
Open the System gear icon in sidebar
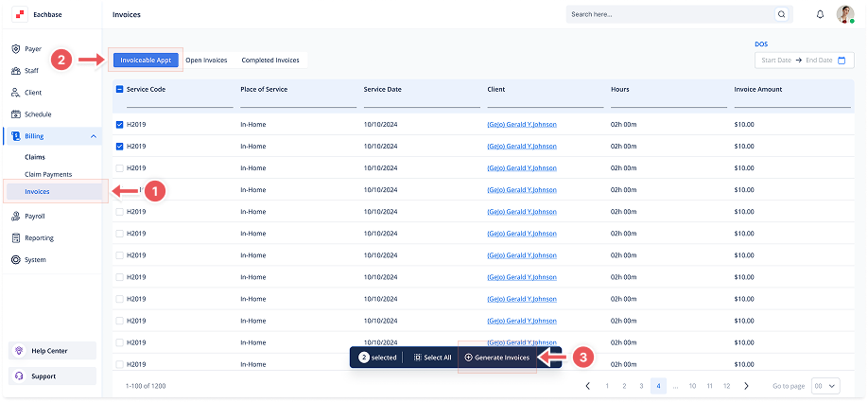point(16,260)
